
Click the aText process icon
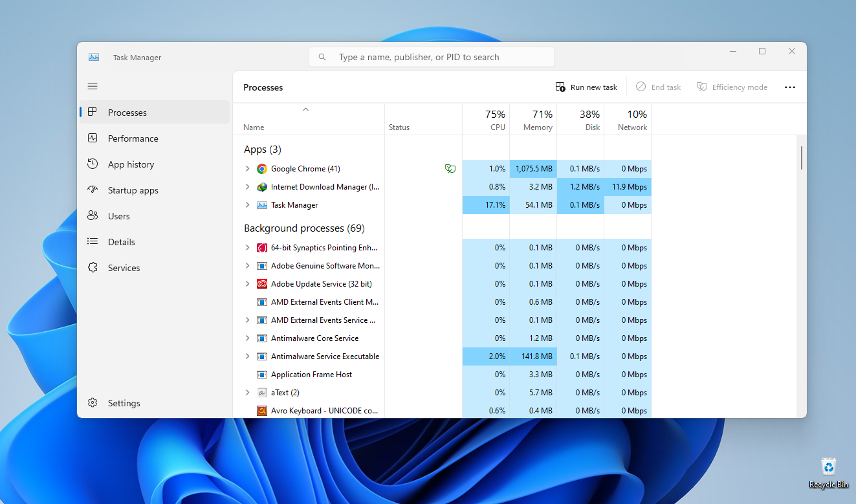[x=262, y=393]
